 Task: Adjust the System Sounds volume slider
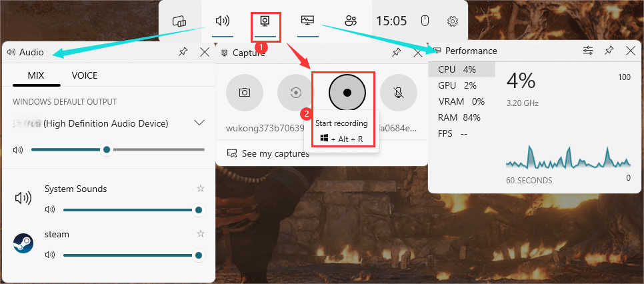(133, 210)
